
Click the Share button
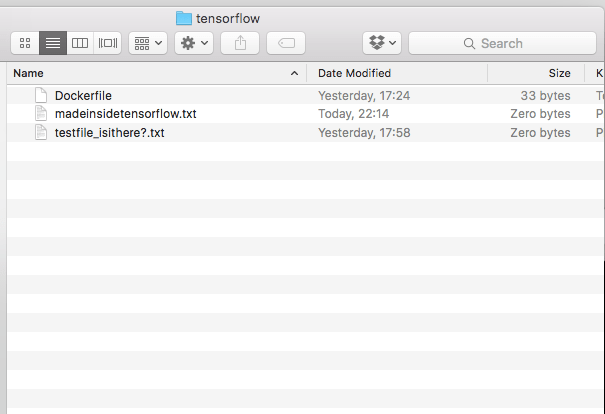[240, 43]
